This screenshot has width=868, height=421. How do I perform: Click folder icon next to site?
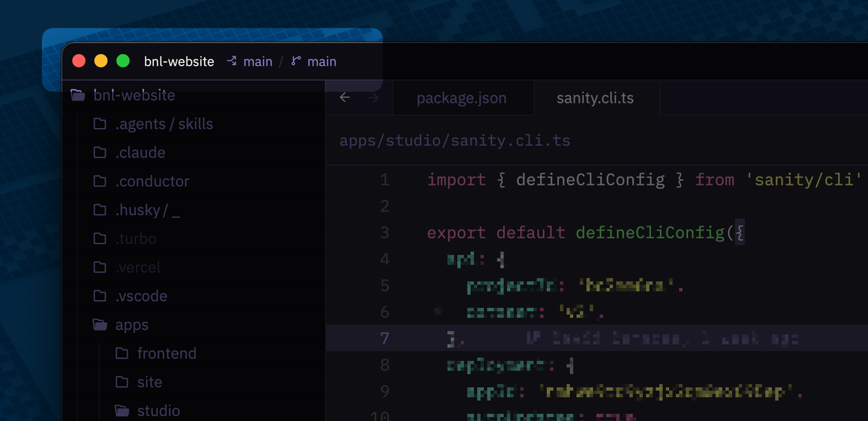122,383
